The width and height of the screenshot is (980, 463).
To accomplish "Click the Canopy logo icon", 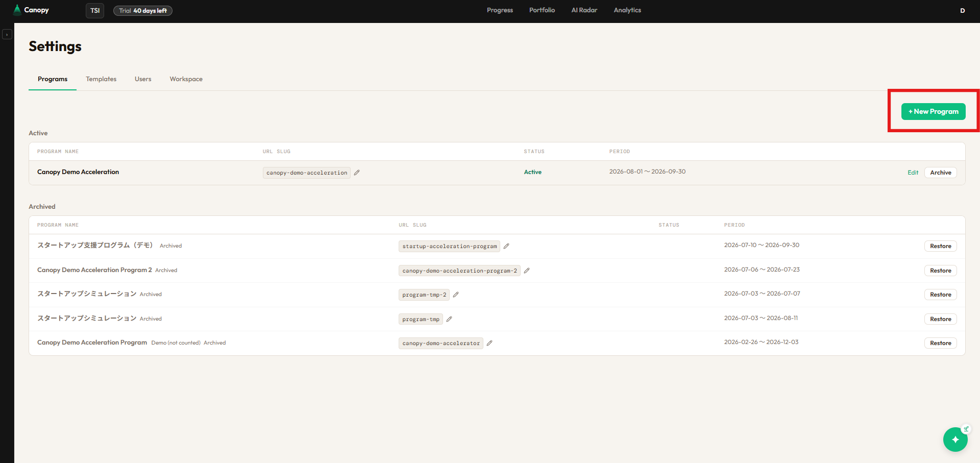I will click(x=17, y=10).
